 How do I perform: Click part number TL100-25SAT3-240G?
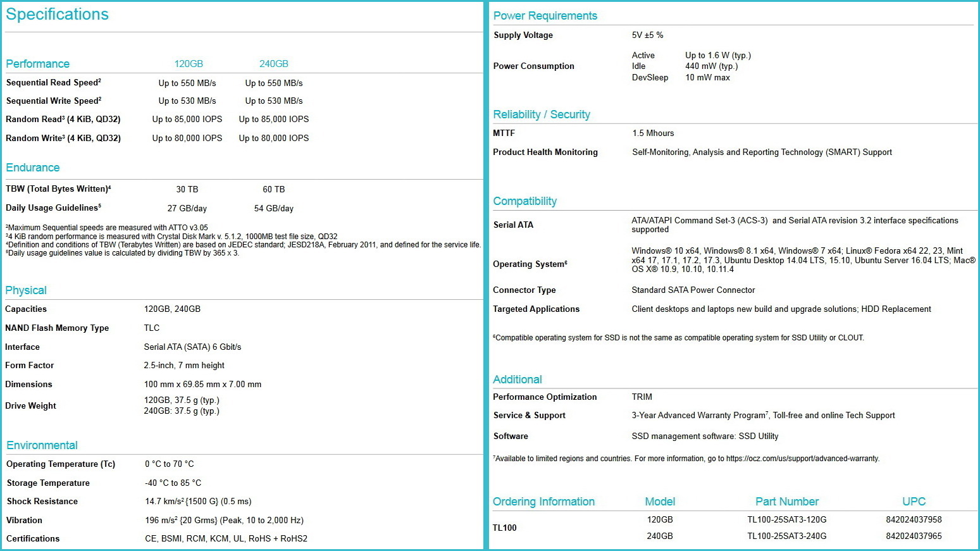[787, 536]
